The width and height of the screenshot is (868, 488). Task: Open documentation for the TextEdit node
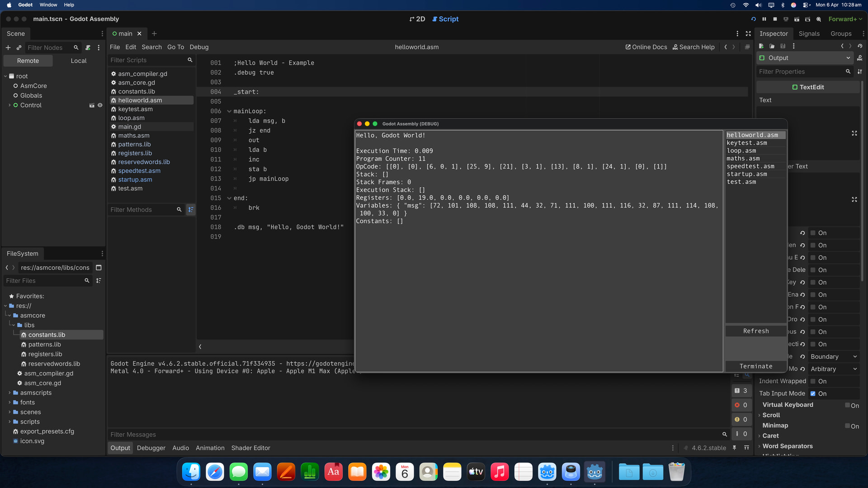[859, 58]
